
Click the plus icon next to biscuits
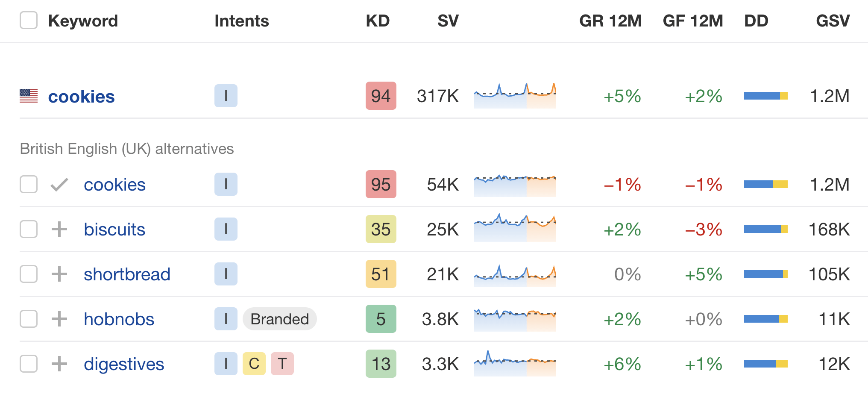(x=59, y=229)
